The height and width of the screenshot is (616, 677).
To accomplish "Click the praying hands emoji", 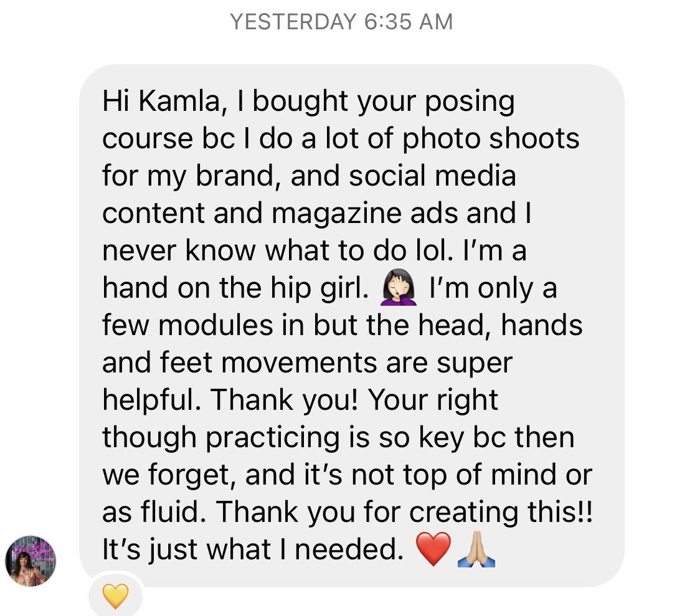I will click(476, 549).
